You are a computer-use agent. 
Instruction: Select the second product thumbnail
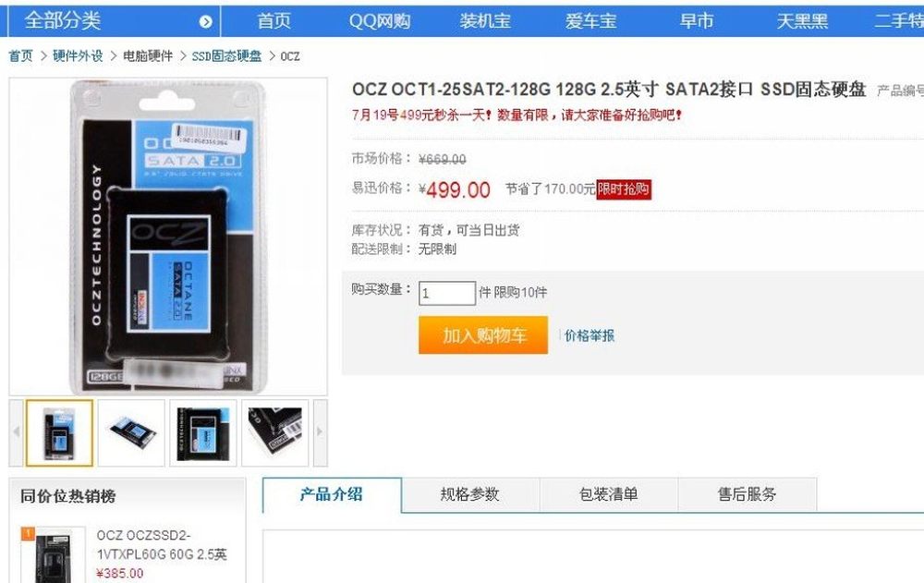[x=131, y=432]
